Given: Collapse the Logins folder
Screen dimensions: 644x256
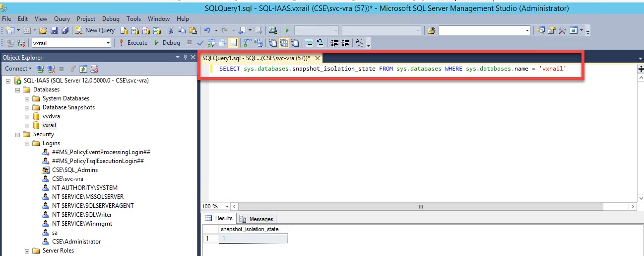Looking at the screenshot, I should (x=27, y=143).
